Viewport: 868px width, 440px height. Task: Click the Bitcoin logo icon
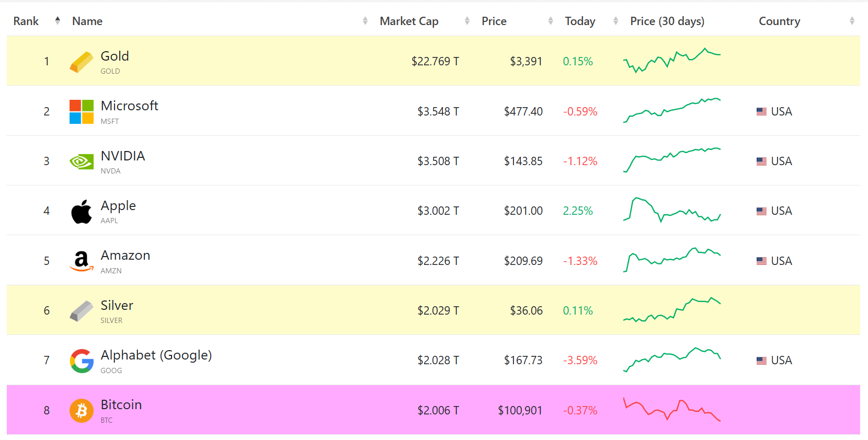pos(82,411)
